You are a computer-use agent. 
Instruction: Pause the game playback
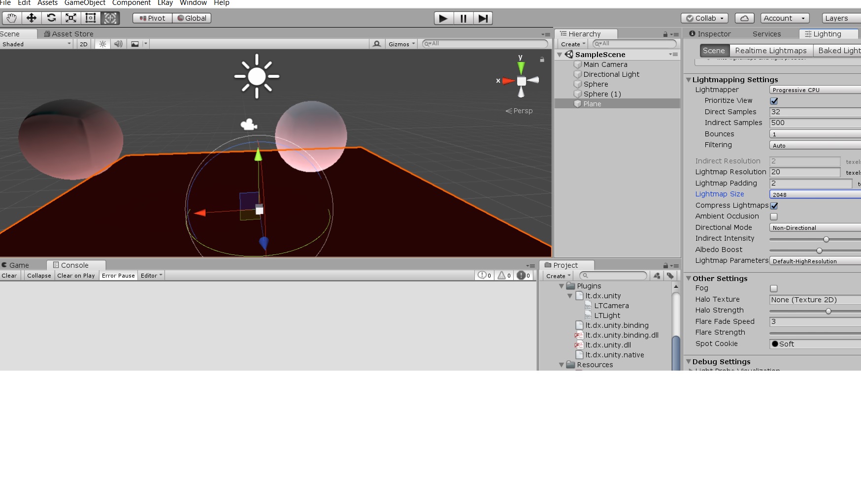[463, 18]
